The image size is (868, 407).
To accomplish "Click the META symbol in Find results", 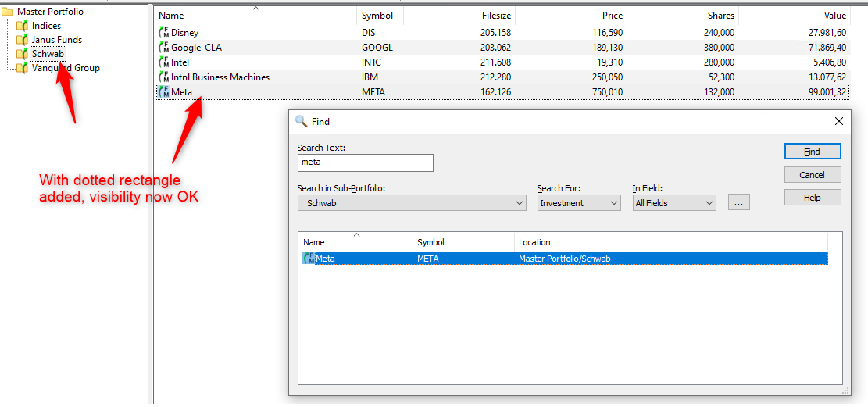I will 428,259.
